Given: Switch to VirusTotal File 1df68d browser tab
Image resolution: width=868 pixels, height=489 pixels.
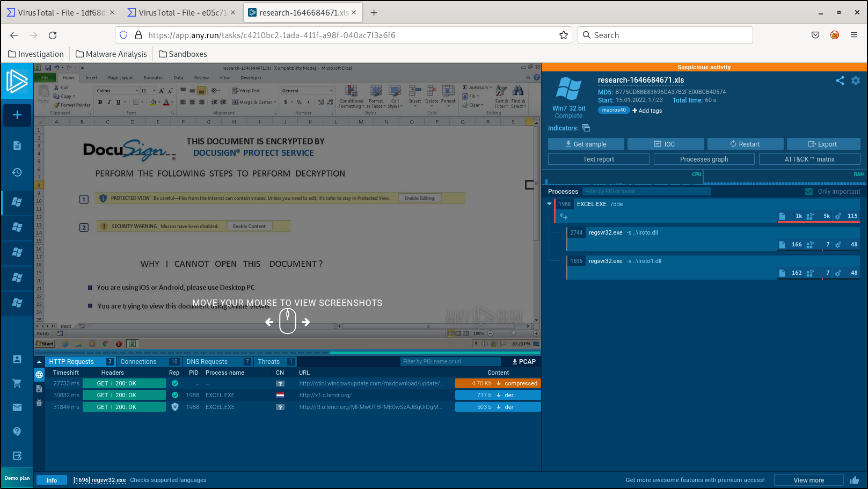Looking at the screenshot, I should [x=61, y=12].
